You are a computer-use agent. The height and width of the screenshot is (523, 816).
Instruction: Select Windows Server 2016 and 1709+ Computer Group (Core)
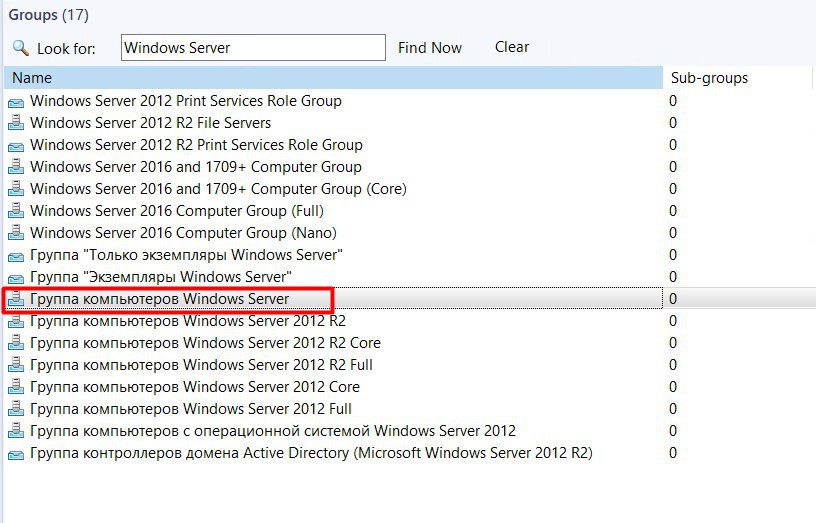pos(218,189)
